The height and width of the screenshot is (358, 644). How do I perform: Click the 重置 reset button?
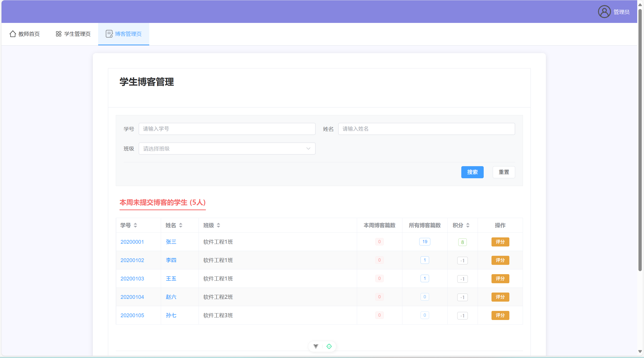tap(504, 172)
